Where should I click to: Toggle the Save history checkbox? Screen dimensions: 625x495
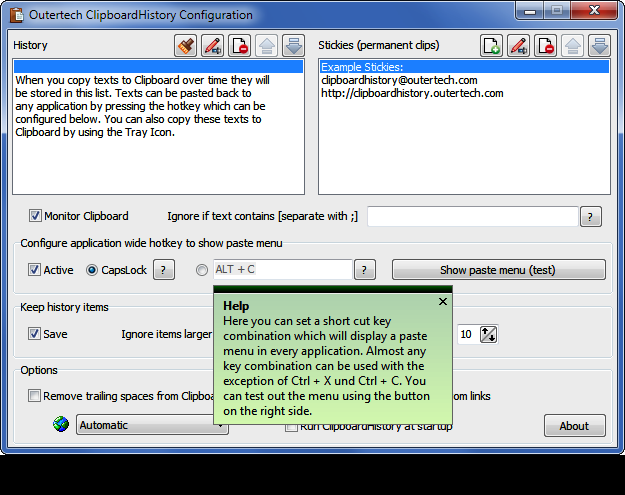click(34, 334)
